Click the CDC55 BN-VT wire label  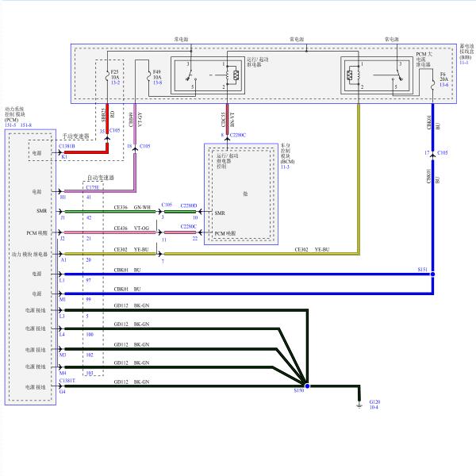pos(228,120)
